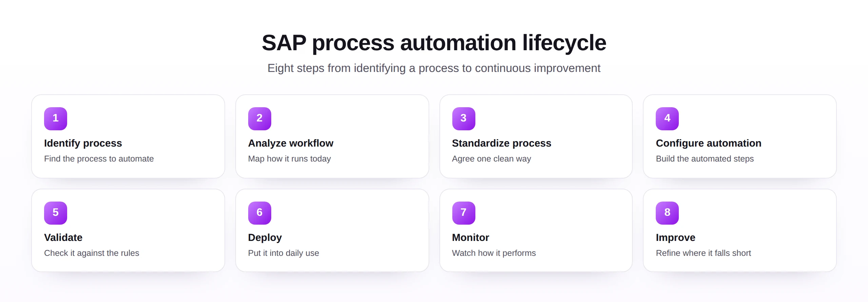Select the 'Configure automation' card title
Screen dimensions: 868x302
click(709, 143)
